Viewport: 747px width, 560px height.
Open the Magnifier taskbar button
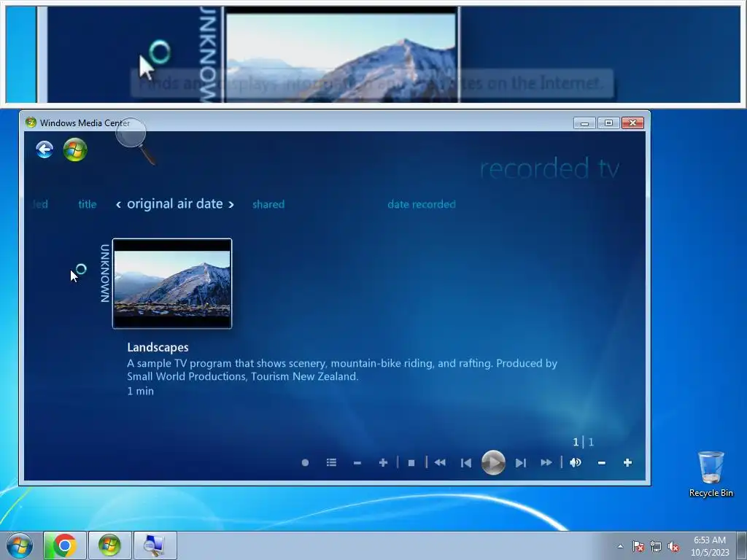tap(155, 545)
